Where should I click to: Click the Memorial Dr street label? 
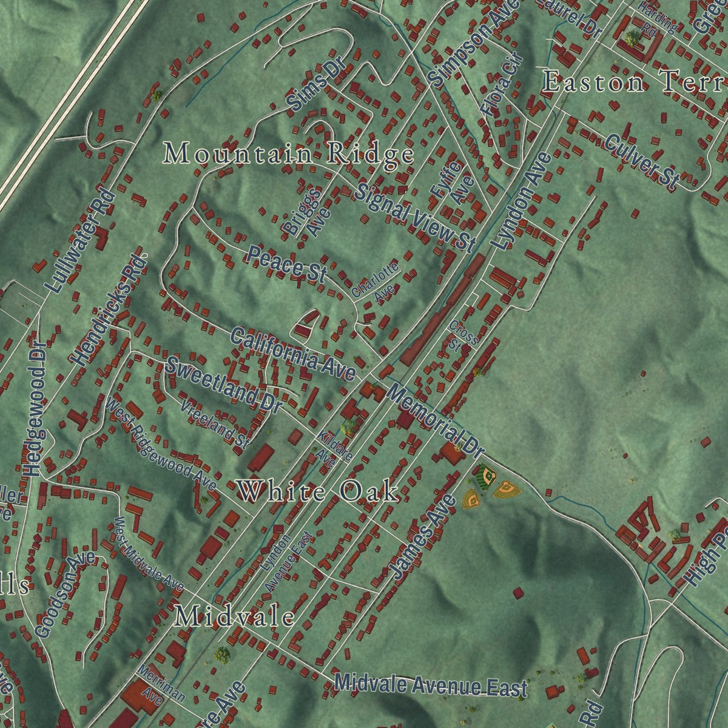pyautogui.click(x=435, y=420)
